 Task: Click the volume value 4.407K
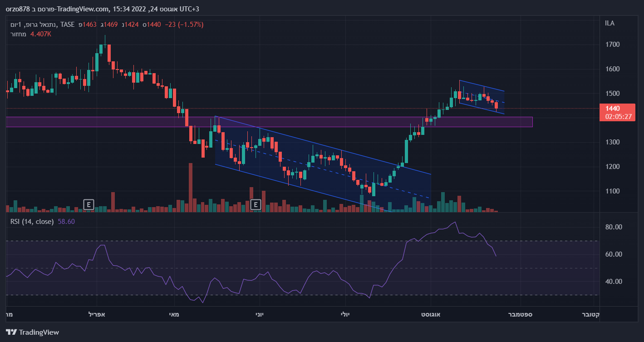click(41, 34)
